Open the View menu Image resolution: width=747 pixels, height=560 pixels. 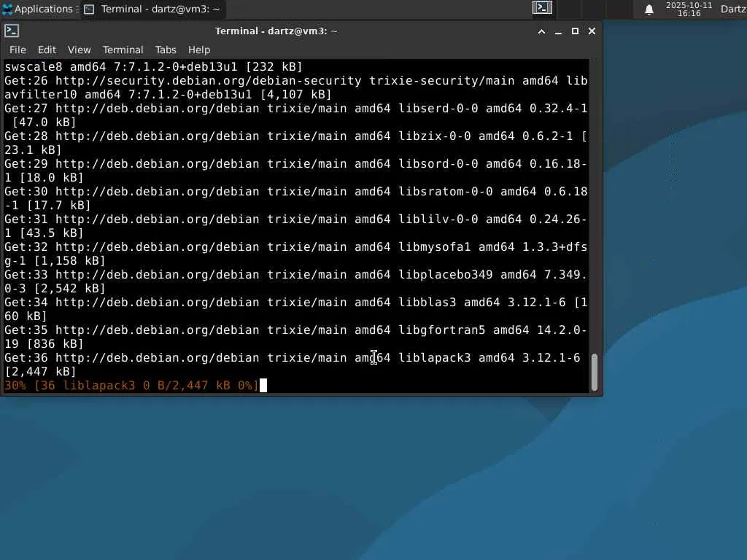pos(79,50)
